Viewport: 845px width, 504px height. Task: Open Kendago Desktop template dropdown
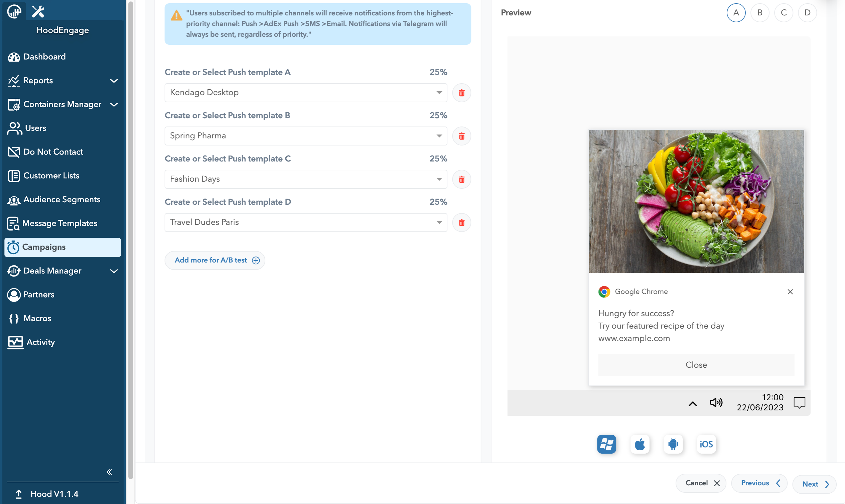tap(305, 93)
